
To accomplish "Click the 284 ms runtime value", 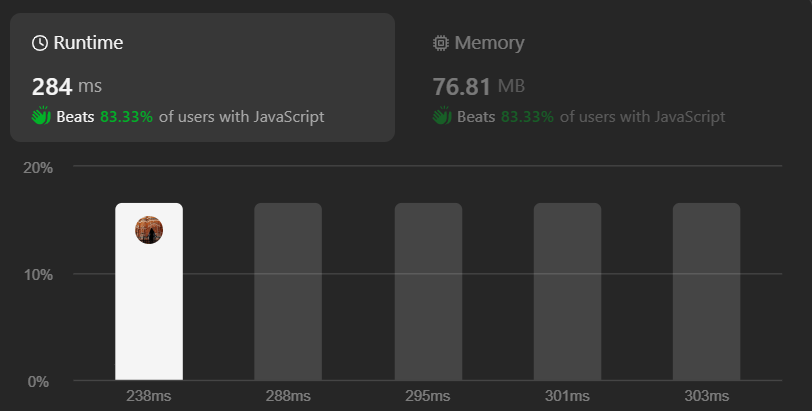I will click(67, 86).
